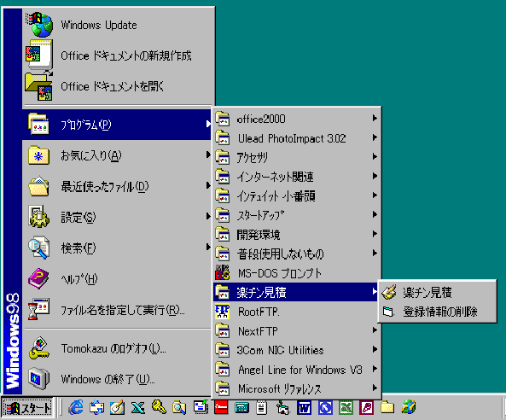Click the teal X icon in Quick Launch
This screenshot has width=506, height=420.
(x=137, y=407)
